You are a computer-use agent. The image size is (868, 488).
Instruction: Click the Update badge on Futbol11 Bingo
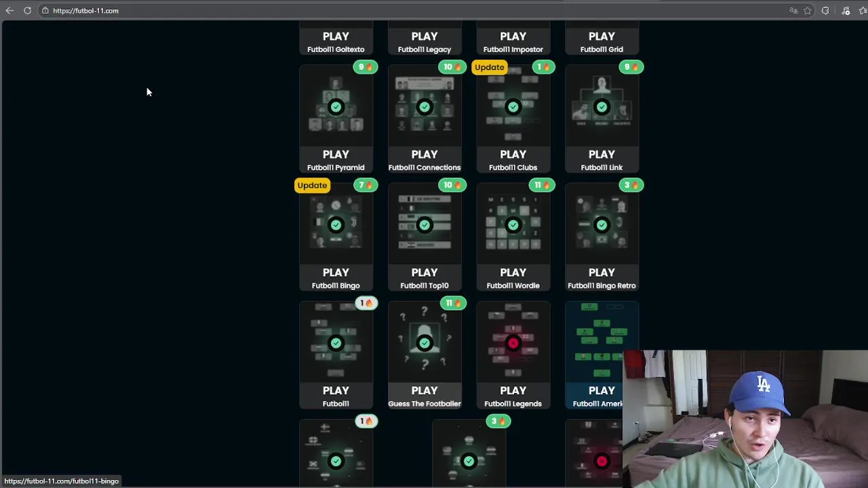pos(312,185)
